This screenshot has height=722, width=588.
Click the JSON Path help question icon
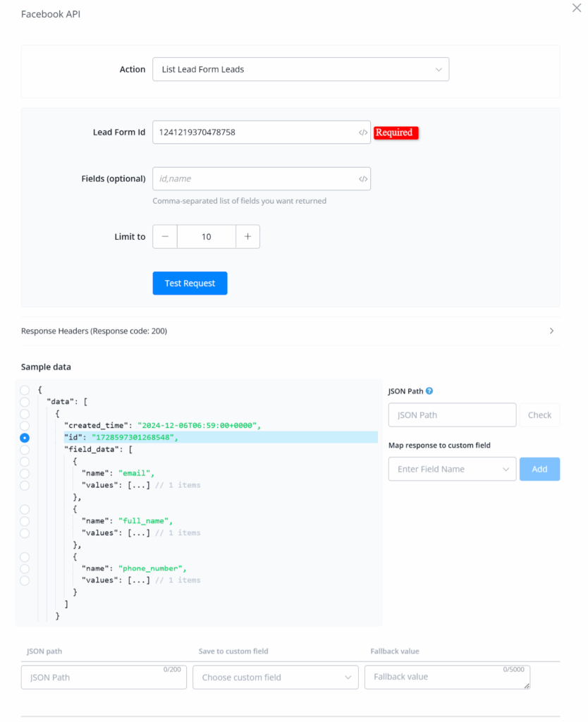coord(429,391)
